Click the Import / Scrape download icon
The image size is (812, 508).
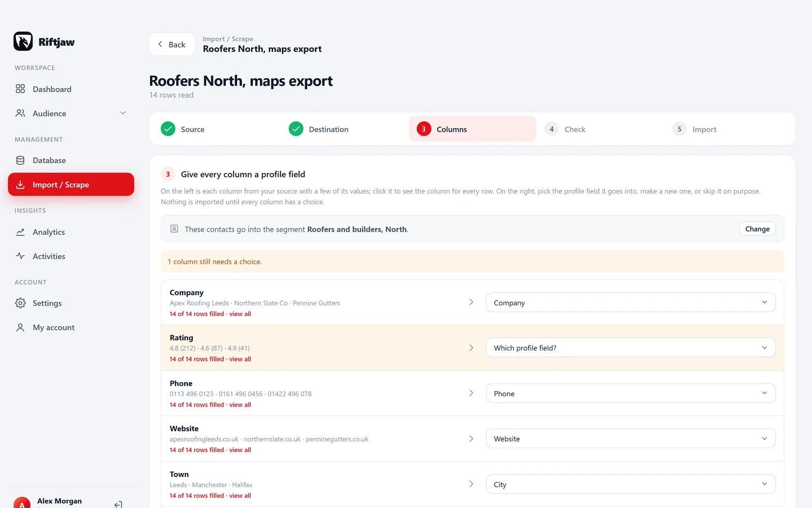(20, 184)
